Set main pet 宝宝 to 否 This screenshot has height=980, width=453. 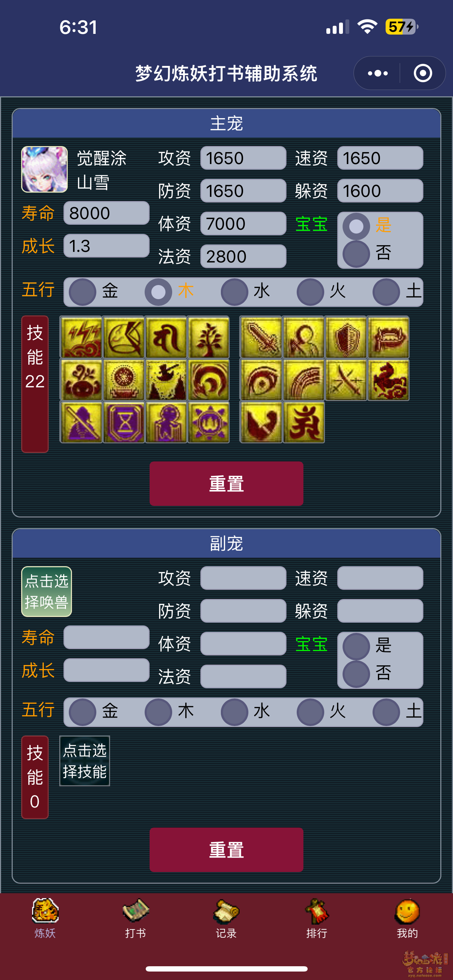pyautogui.click(x=367, y=254)
